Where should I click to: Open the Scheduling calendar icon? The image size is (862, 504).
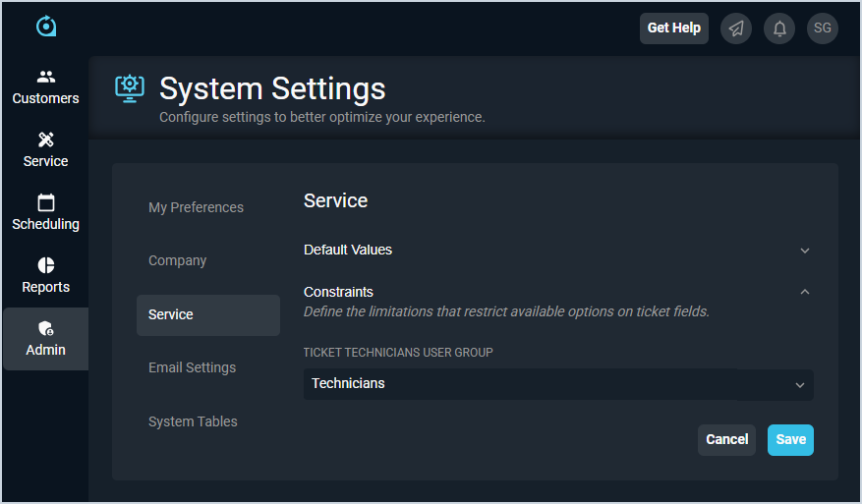[x=46, y=202]
